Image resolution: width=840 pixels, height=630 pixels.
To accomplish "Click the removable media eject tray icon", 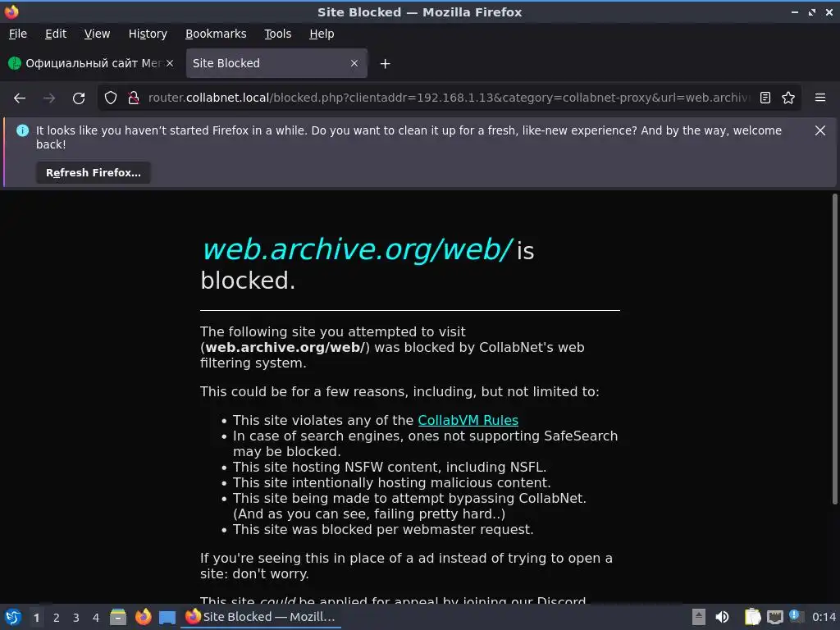I will 699,617.
